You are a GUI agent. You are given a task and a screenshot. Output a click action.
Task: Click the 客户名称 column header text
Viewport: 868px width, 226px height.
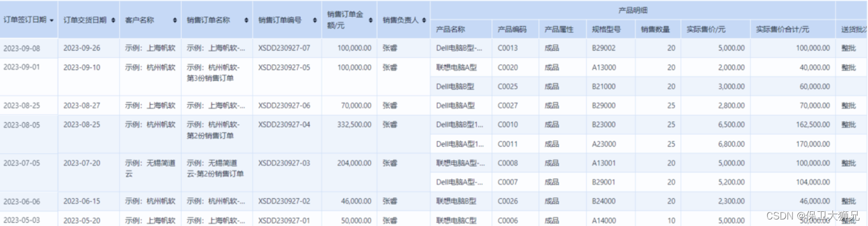point(139,20)
